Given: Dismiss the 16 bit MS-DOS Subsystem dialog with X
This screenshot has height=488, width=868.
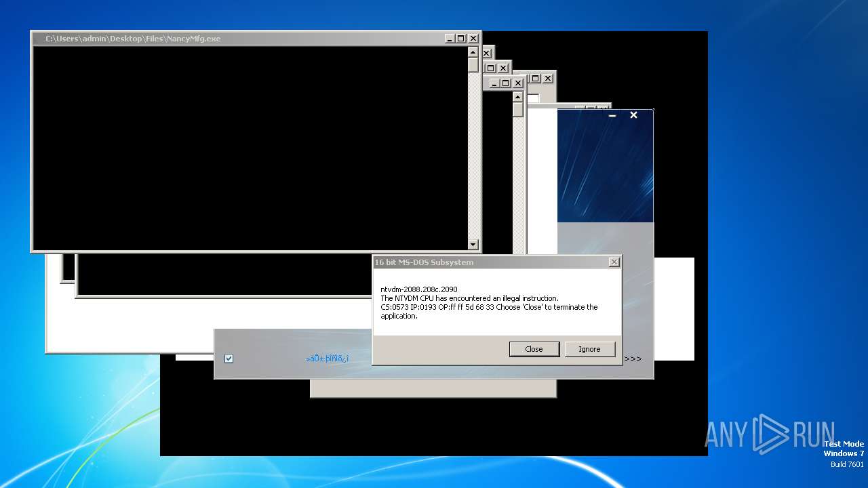Looking at the screenshot, I should 614,262.
